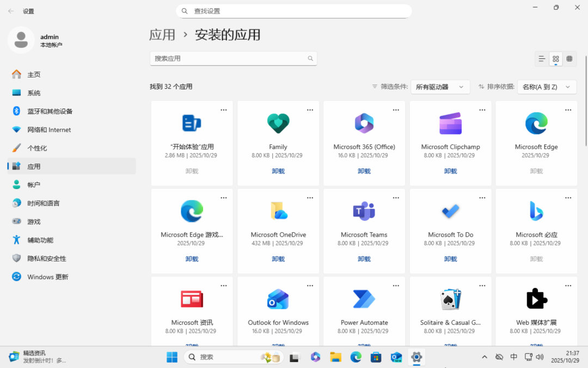Go back using the arrow beside 设置
The height and width of the screenshot is (368, 588).
pos(11,11)
